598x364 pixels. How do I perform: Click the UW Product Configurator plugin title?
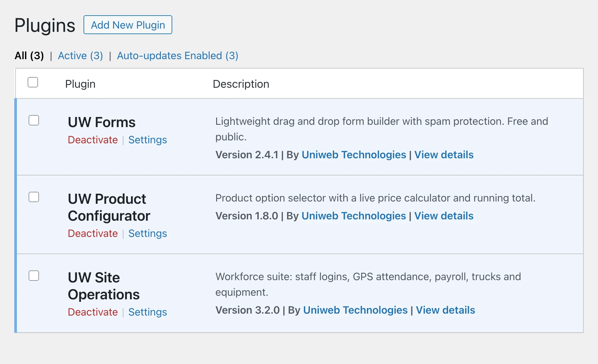pos(109,207)
